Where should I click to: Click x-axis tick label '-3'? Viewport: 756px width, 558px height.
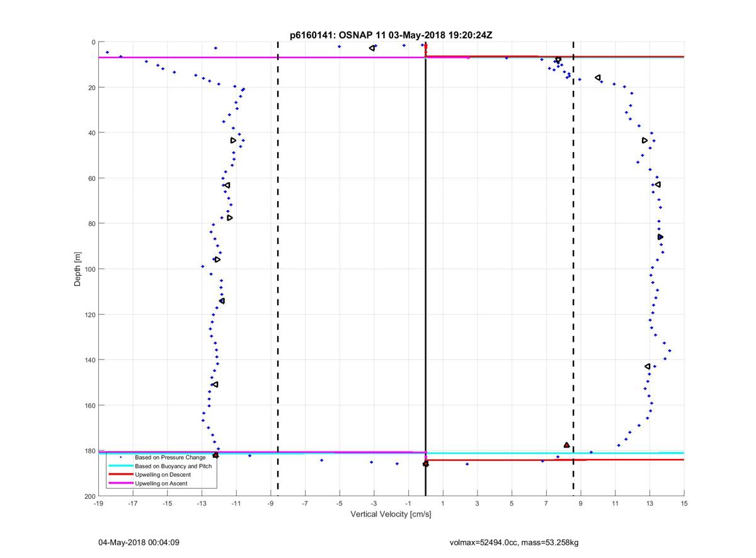point(374,503)
